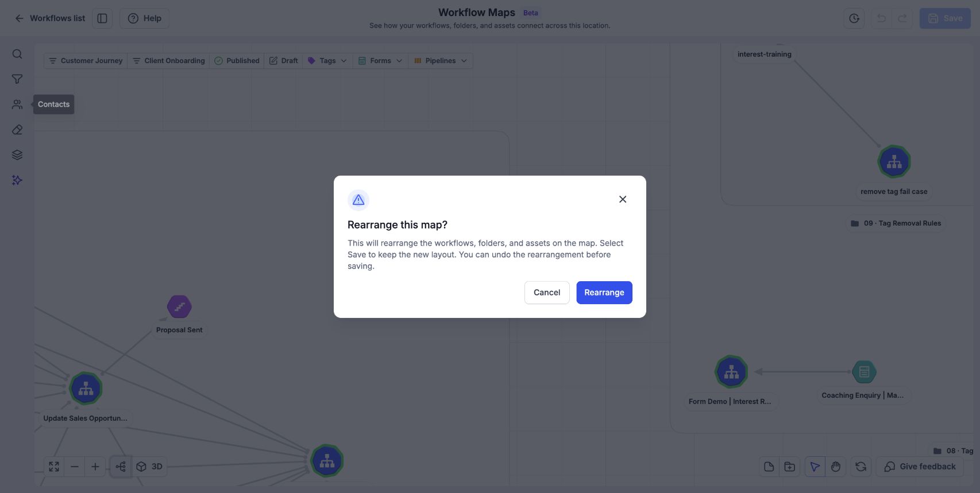Select the Customer Journey filter tab

pyautogui.click(x=86, y=61)
